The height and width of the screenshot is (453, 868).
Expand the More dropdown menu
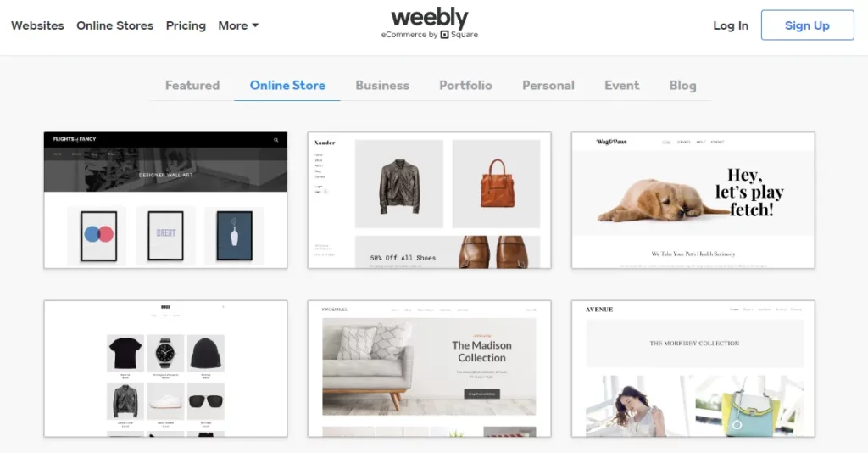tap(238, 25)
